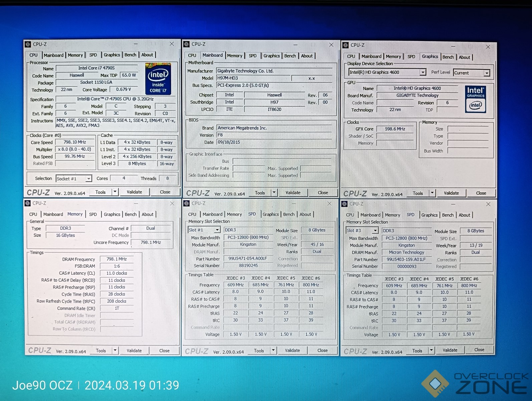Viewport: 532px width, 401px height.
Task: Click the BIOS date "09/18/2015"
Action: click(229, 142)
